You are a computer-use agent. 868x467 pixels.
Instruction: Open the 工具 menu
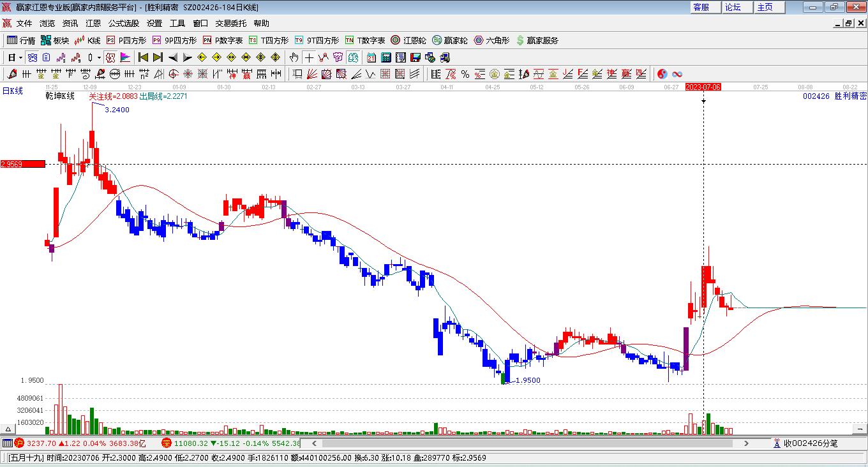[x=177, y=23]
